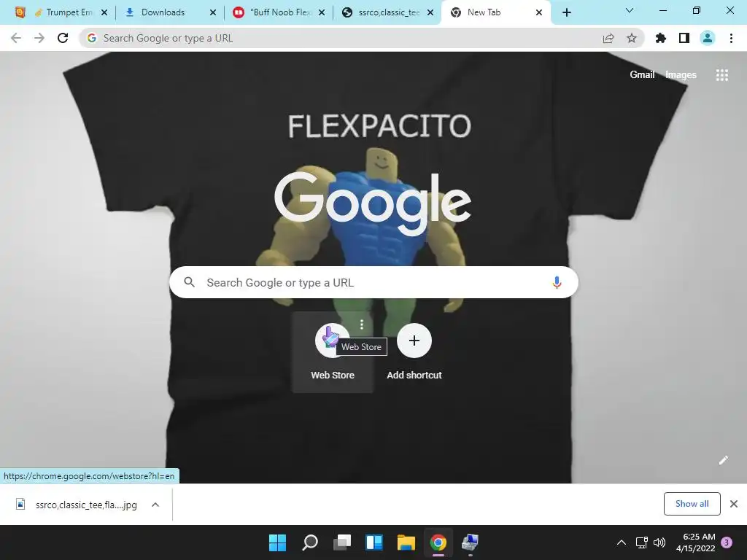
Task: Switch to the Buff Noob Flex tab
Action: [276, 12]
